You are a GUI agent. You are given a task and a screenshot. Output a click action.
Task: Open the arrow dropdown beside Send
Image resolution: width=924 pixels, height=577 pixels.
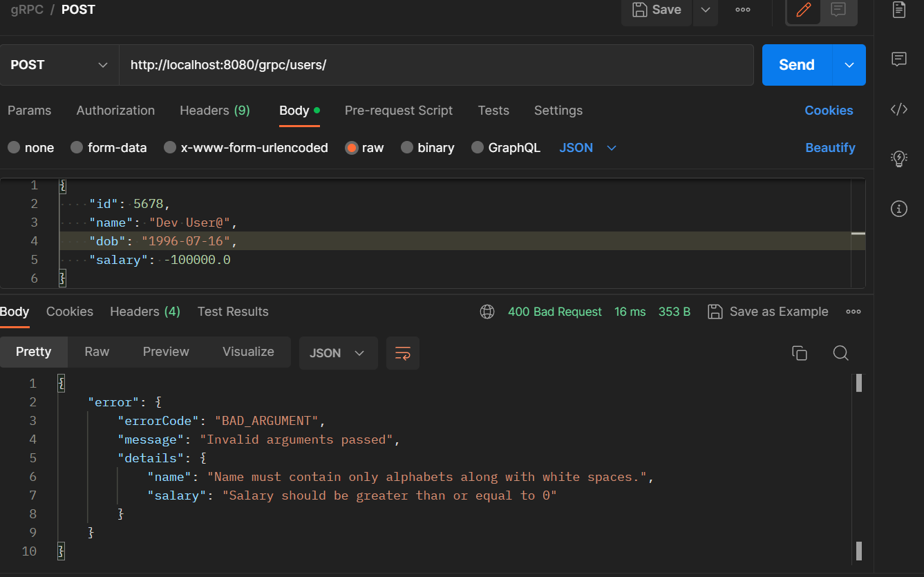(x=849, y=65)
